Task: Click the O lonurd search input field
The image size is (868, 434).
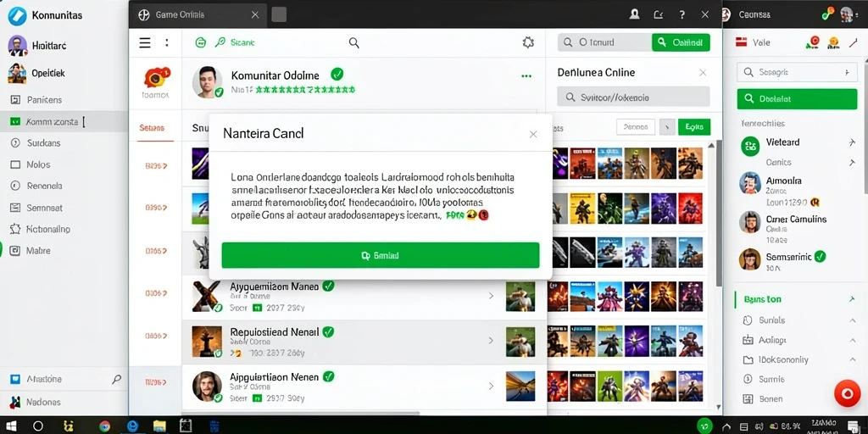Action: pyautogui.click(x=604, y=42)
